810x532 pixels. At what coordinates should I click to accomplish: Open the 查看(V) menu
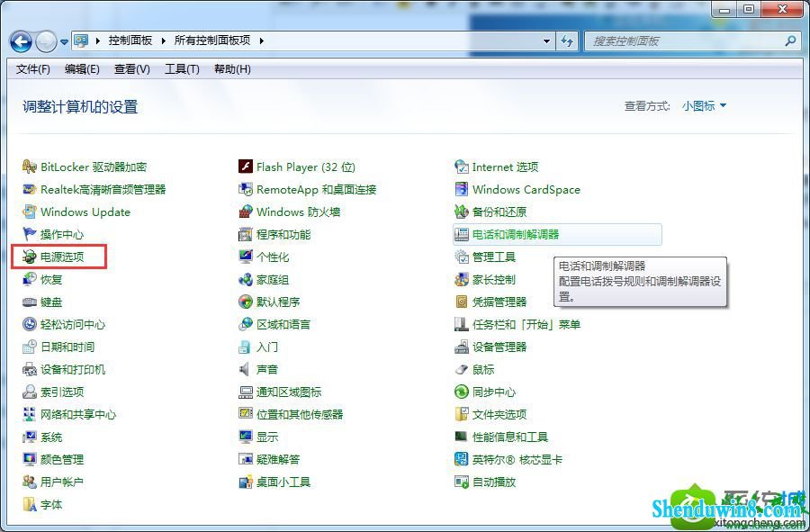[131, 69]
